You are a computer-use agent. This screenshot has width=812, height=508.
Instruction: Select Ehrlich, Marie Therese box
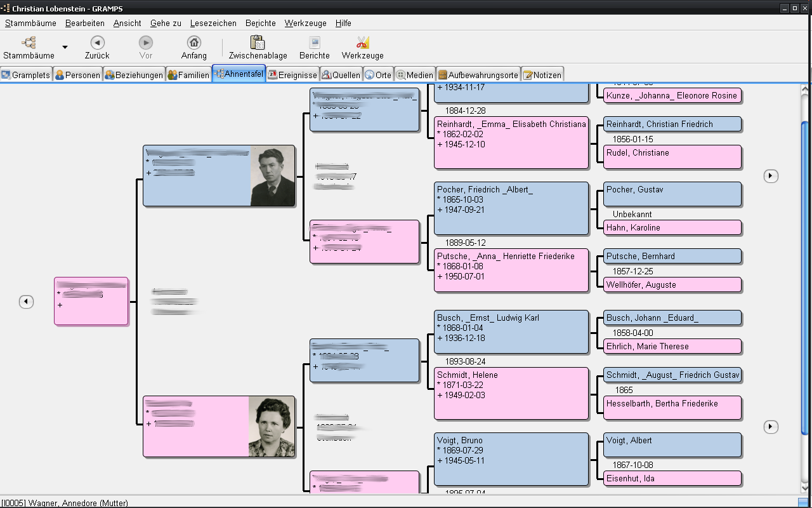click(672, 347)
